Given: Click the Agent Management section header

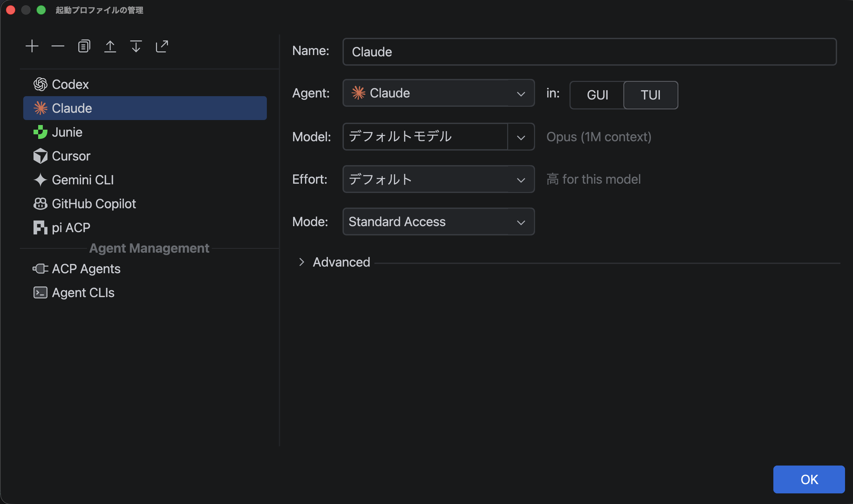Looking at the screenshot, I should [x=149, y=248].
